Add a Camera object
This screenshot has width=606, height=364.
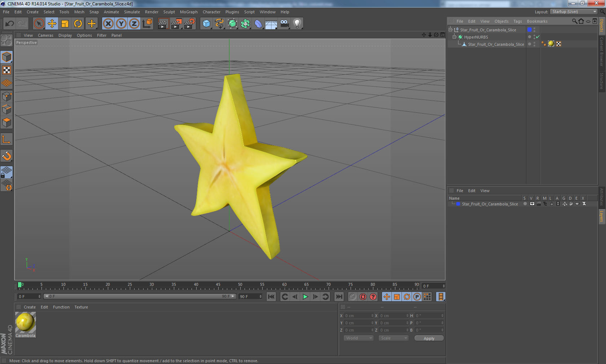284,24
